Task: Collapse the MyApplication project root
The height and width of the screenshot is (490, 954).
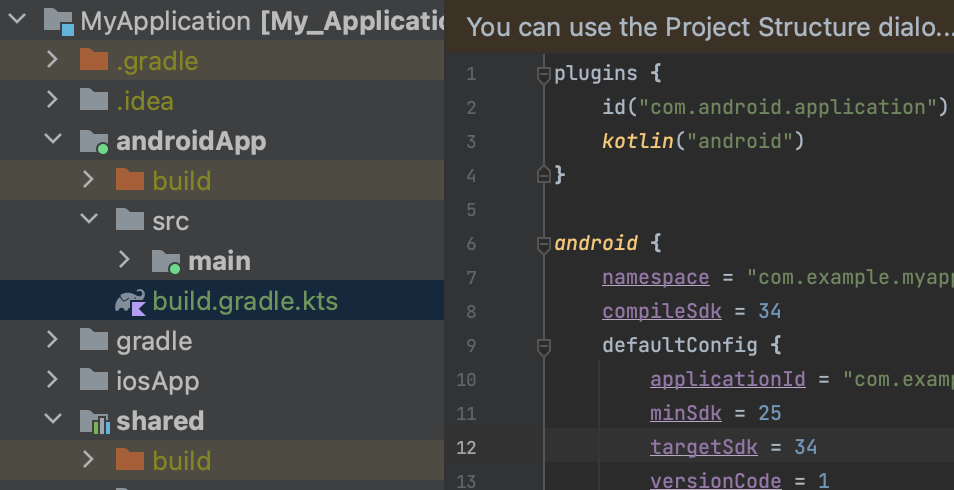Action: coord(17,18)
